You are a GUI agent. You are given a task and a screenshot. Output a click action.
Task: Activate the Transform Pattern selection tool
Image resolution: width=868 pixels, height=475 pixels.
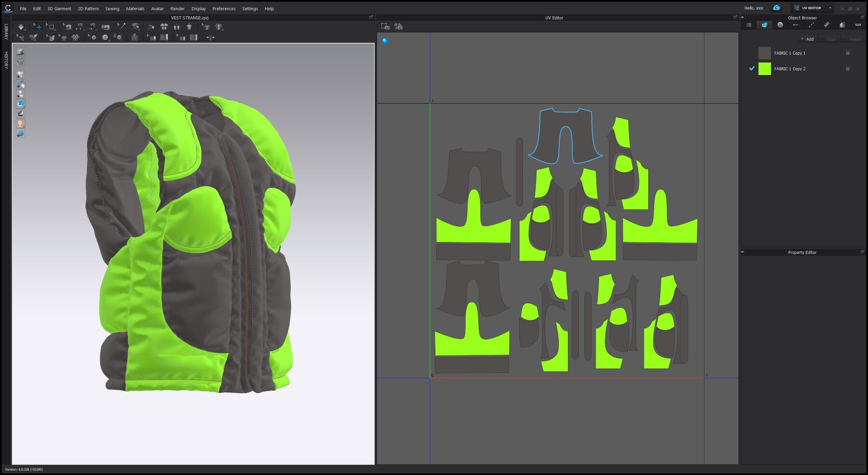38,27
